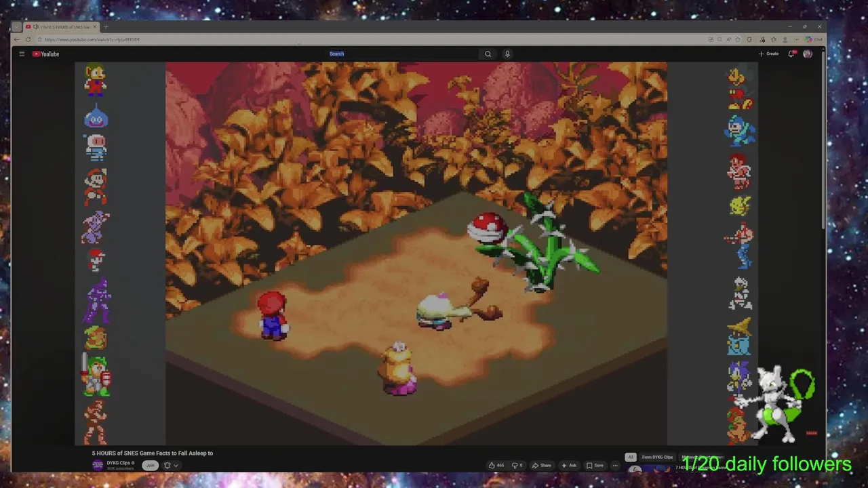
Task: Click the white Bomberman sprite
Action: (x=96, y=148)
